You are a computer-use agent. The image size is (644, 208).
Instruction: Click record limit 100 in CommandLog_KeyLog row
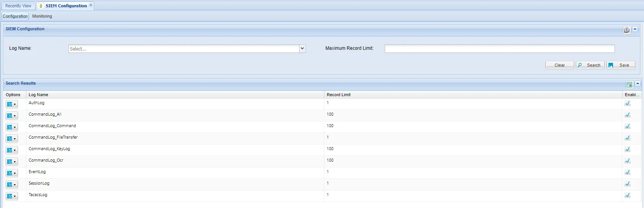tap(330, 149)
